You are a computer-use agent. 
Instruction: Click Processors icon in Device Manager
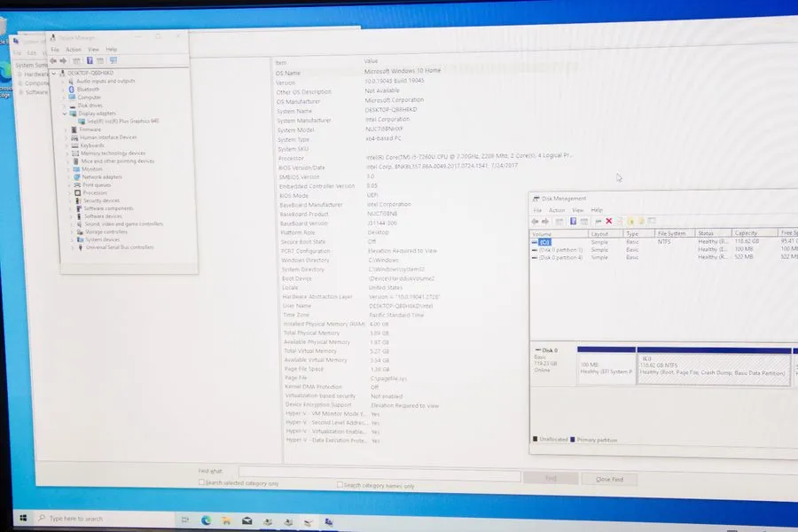(77, 193)
